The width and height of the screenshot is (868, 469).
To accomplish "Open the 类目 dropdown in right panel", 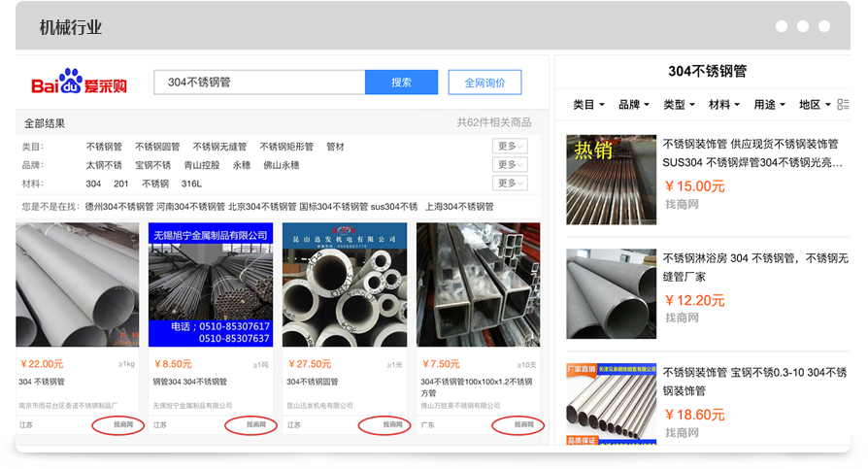I will click(x=588, y=105).
